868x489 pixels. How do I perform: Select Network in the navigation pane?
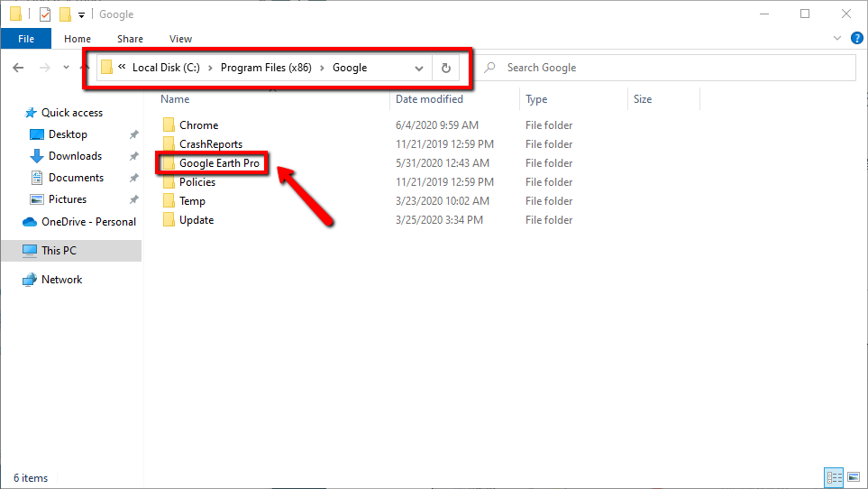[x=61, y=280]
